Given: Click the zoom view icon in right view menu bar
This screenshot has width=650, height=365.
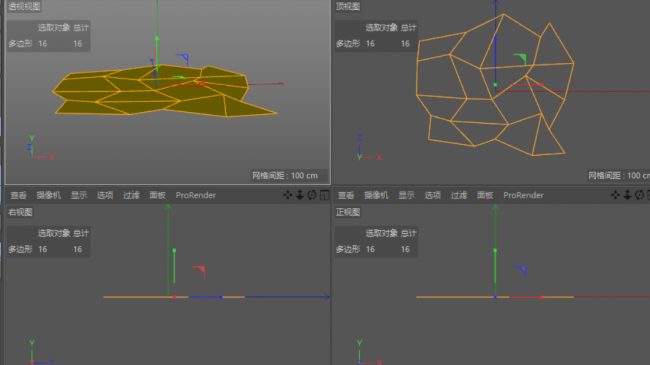Looking at the screenshot, I should (300, 195).
